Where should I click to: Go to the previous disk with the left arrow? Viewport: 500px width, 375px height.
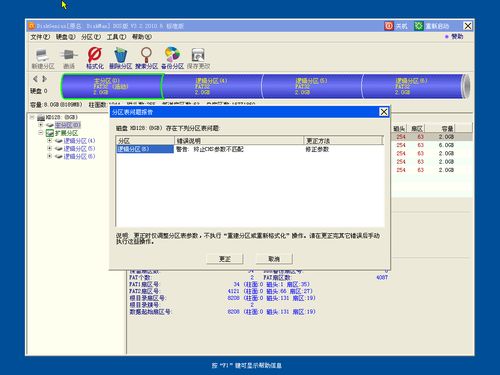coord(35,79)
